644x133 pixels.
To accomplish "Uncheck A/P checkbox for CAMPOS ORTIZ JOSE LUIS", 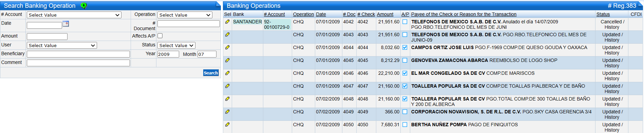I will 405,47.
